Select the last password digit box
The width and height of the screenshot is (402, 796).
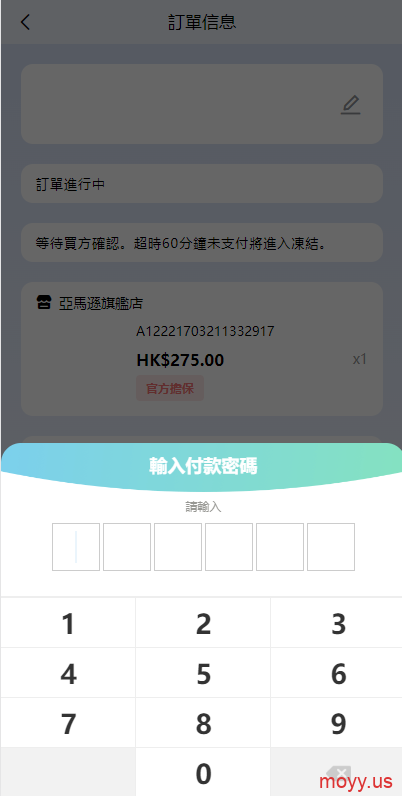pos(331,547)
